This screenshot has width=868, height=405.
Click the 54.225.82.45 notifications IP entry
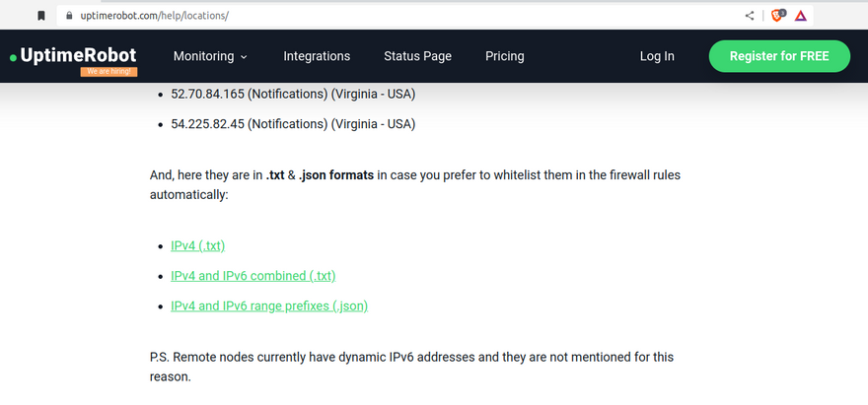(x=293, y=124)
